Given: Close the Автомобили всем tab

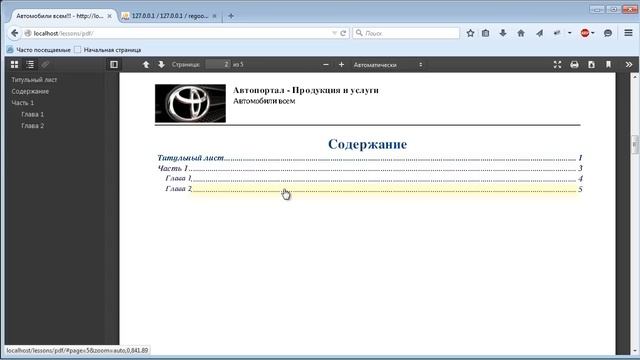Looking at the screenshot, I should coord(109,16).
